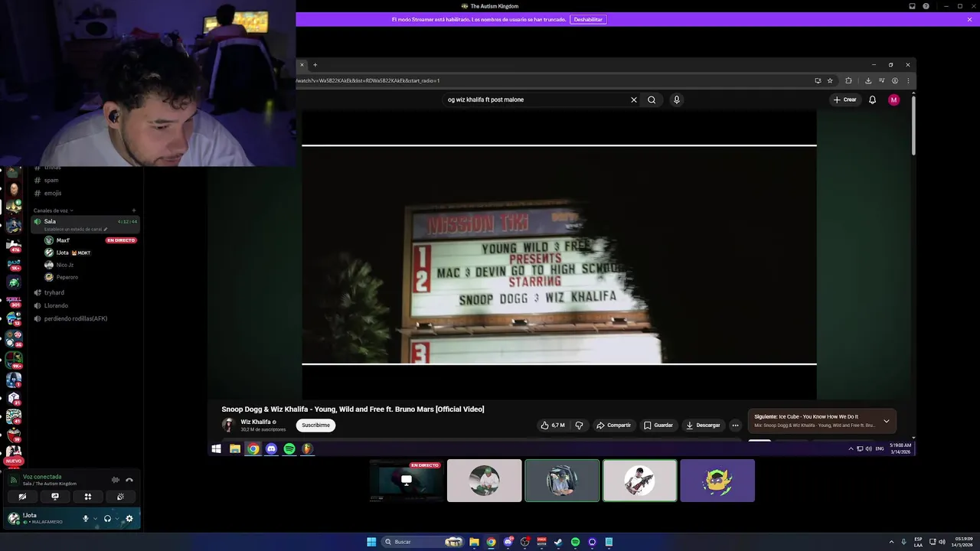Select the EN DIRECTO stream thumbnail

[407, 481]
